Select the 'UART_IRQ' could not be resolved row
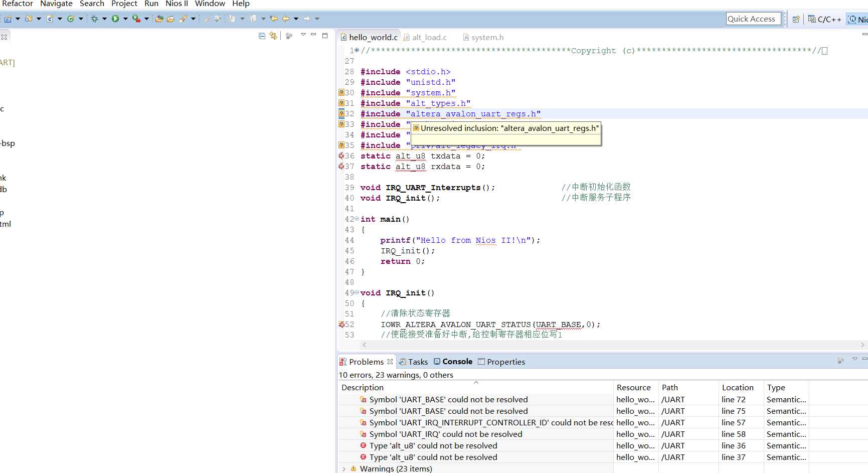This screenshot has height=473, width=868. pyautogui.click(x=573, y=434)
